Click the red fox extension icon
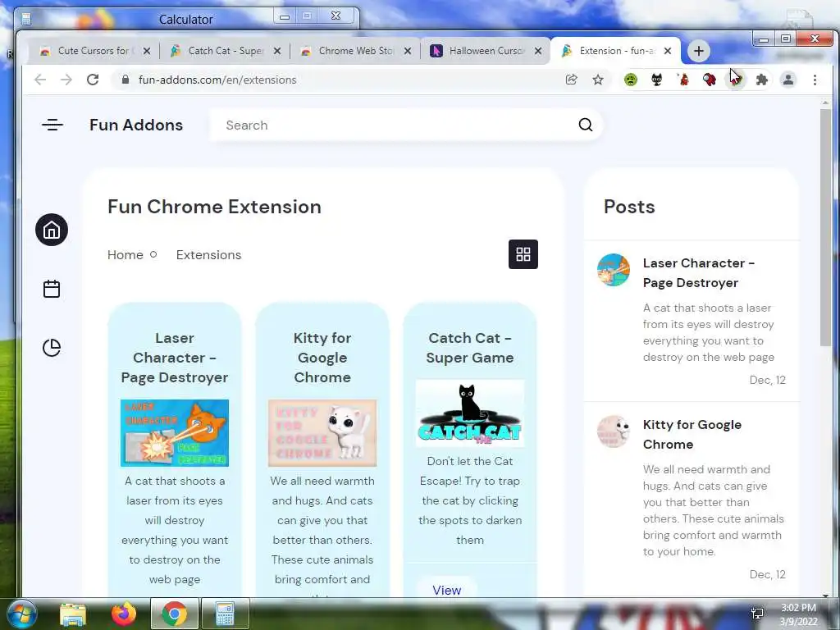The width and height of the screenshot is (840, 630). click(683, 80)
